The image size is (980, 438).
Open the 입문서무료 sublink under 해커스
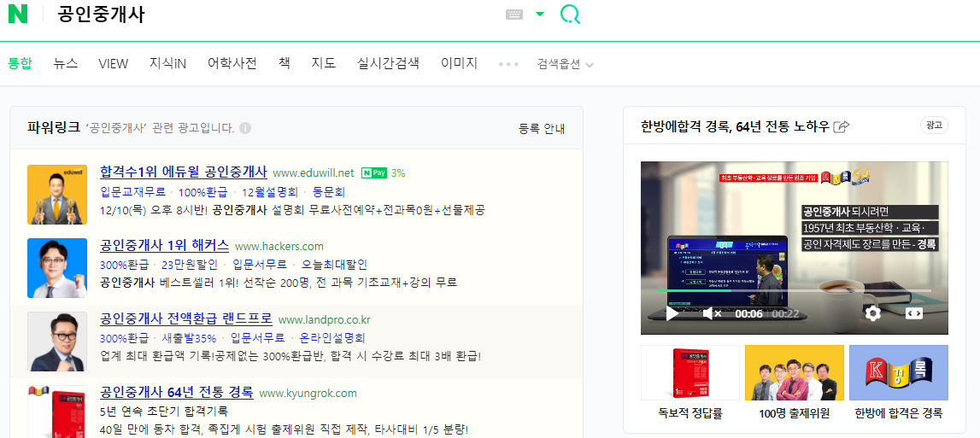(260, 265)
